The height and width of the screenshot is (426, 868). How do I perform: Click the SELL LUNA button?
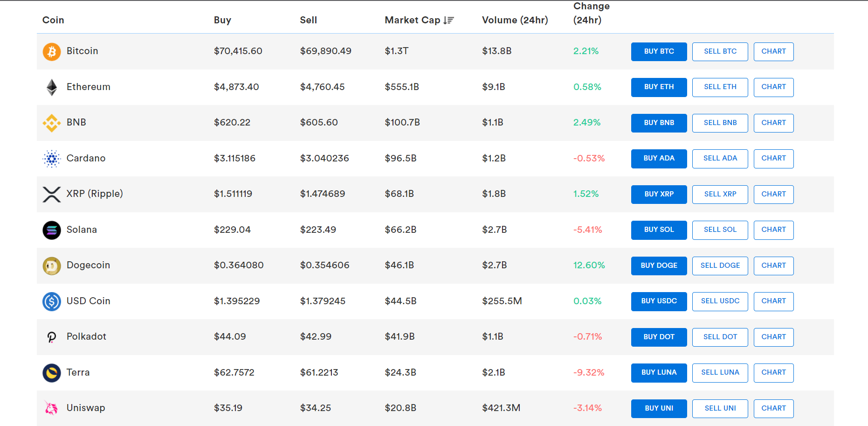[x=720, y=373]
